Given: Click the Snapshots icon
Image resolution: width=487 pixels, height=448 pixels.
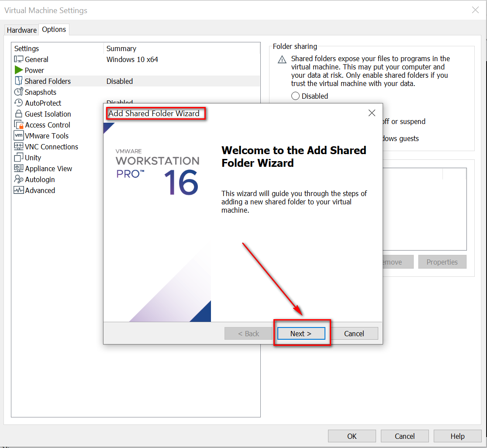Looking at the screenshot, I should click(x=19, y=92).
